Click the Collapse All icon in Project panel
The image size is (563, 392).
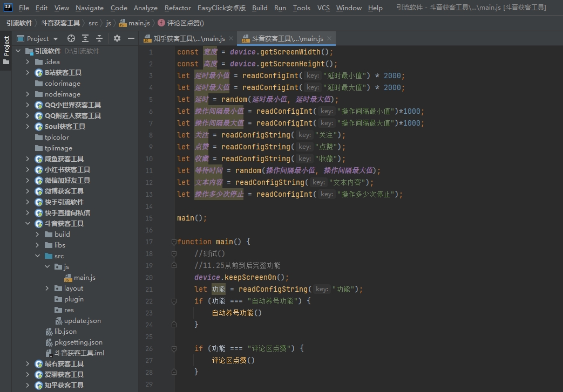coord(99,38)
